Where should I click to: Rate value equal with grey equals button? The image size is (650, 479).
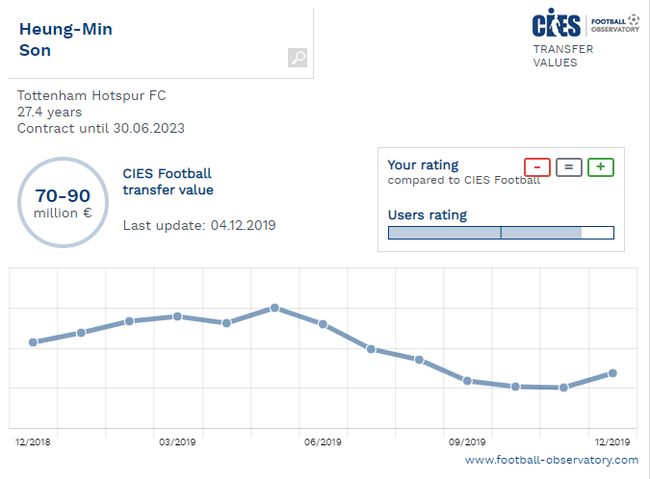click(569, 167)
